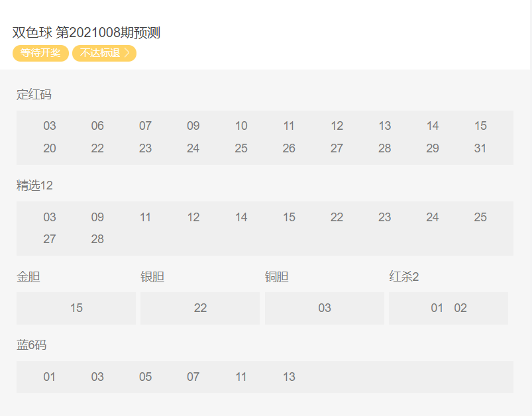Screen dimensions: 532x416
Task: Choose the 铜胆 number 03 box
Action: click(x=324, y=308)
